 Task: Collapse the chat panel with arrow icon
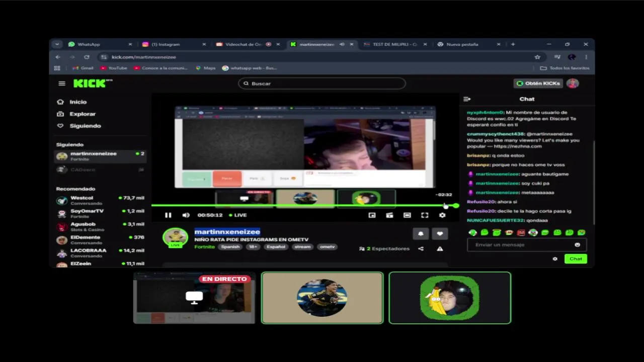coord(467,99)
